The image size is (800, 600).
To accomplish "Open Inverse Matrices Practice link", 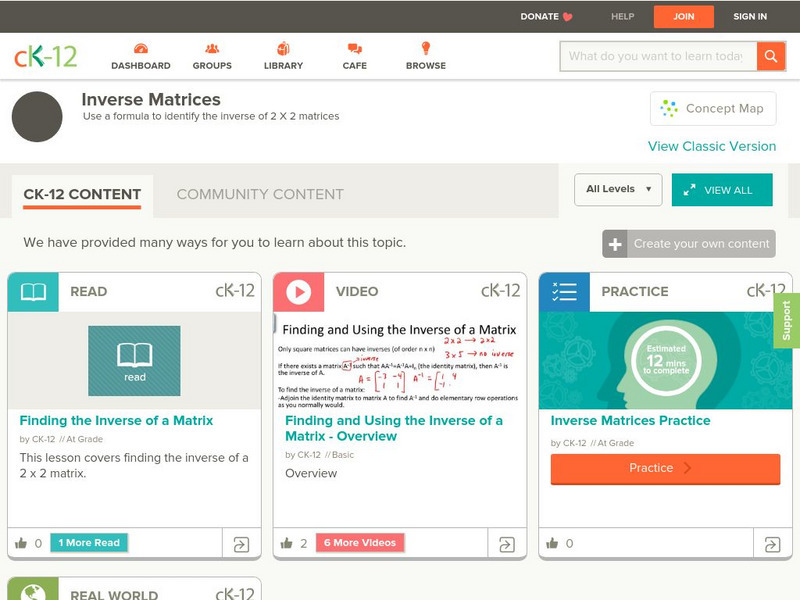I will [x=631, y=420].
